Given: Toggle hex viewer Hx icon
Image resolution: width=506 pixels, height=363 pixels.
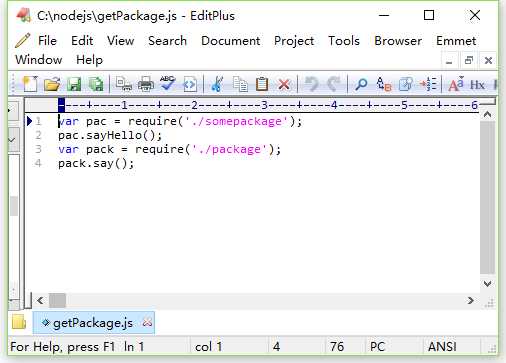Looking at the screenshot, I should click(x=477, y=85).
